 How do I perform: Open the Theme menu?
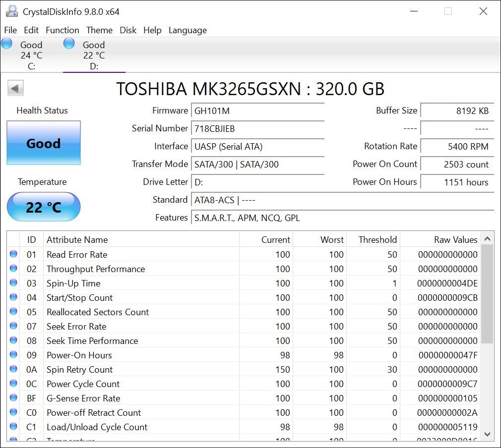click(x=99, y=30)
